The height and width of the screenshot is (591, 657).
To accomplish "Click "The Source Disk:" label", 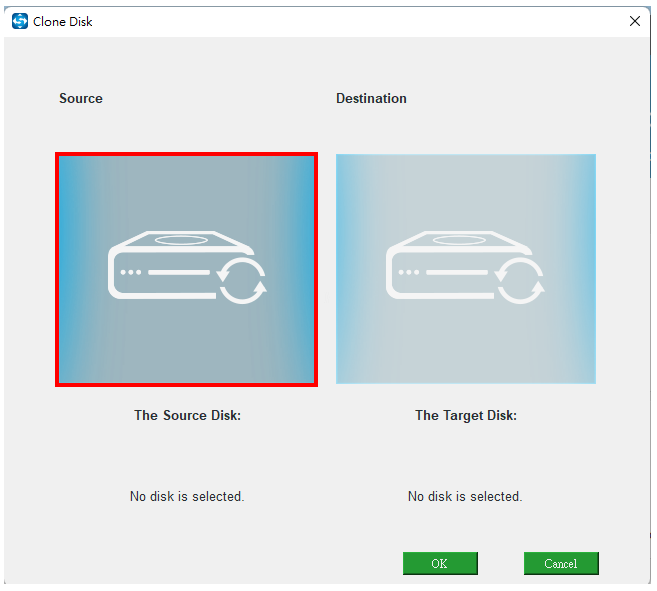I will [x=187, y=415].
